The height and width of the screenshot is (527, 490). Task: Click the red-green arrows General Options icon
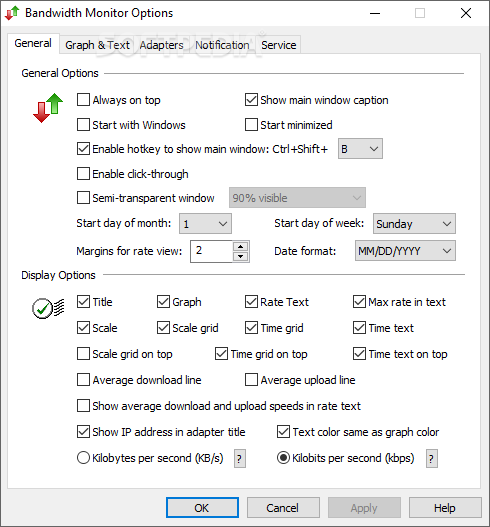click(48, 108)
